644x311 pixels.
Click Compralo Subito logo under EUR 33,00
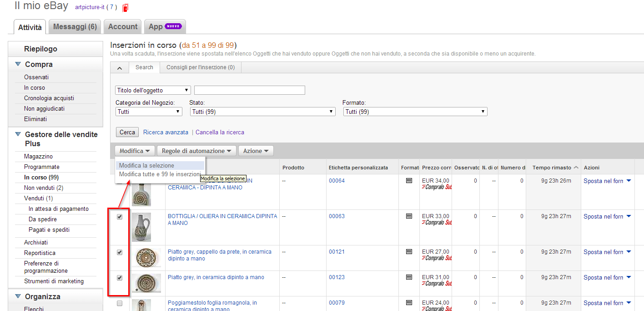pyautogui.click(x=437, y=223)
